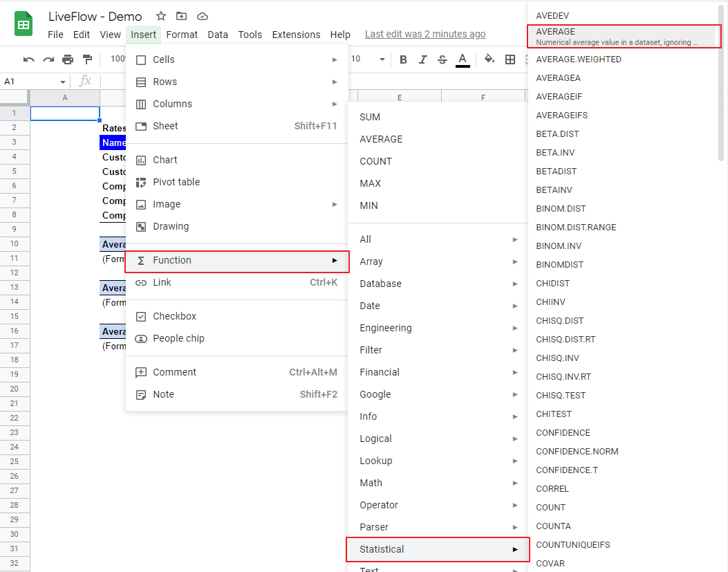Open the File menu
This screenshot has width=728, height=572.
click(x=55, y=35)
